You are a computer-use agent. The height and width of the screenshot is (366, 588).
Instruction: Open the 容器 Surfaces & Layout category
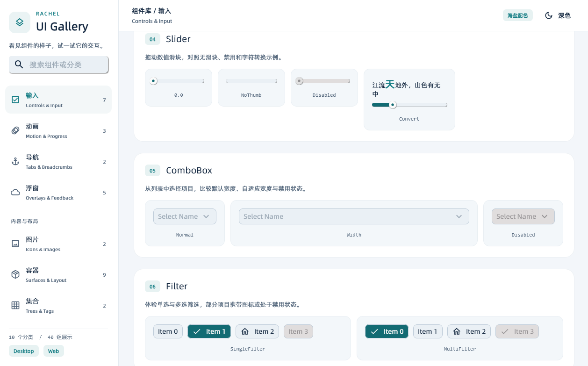click(x=58, y=274)
